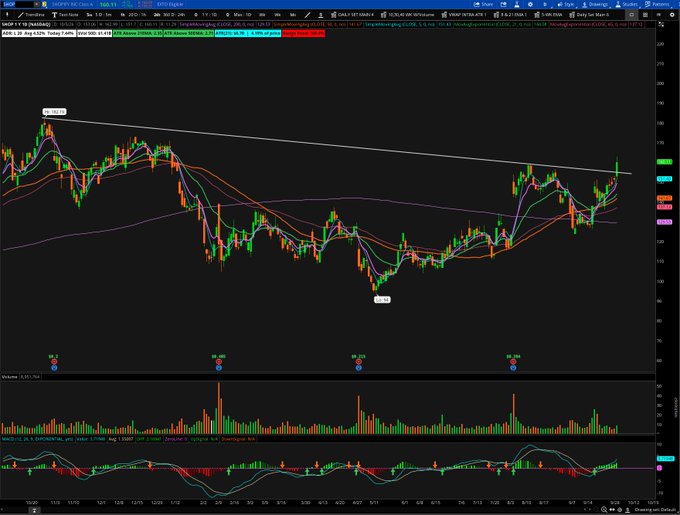Viewport: 680px width, 515px height.
Task: Open the Drawings menu
Action: click(x=595, y=4)
